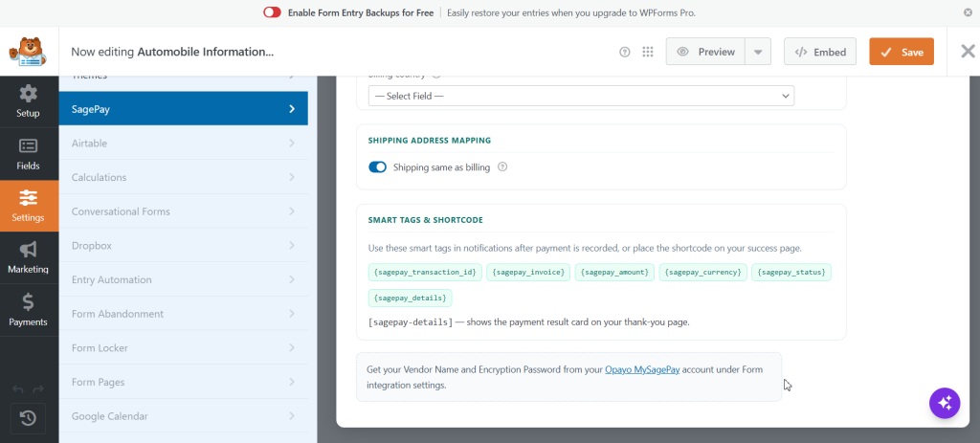Click the redo arrow icon
Screen dimensions: 980x443
point(38,389)
